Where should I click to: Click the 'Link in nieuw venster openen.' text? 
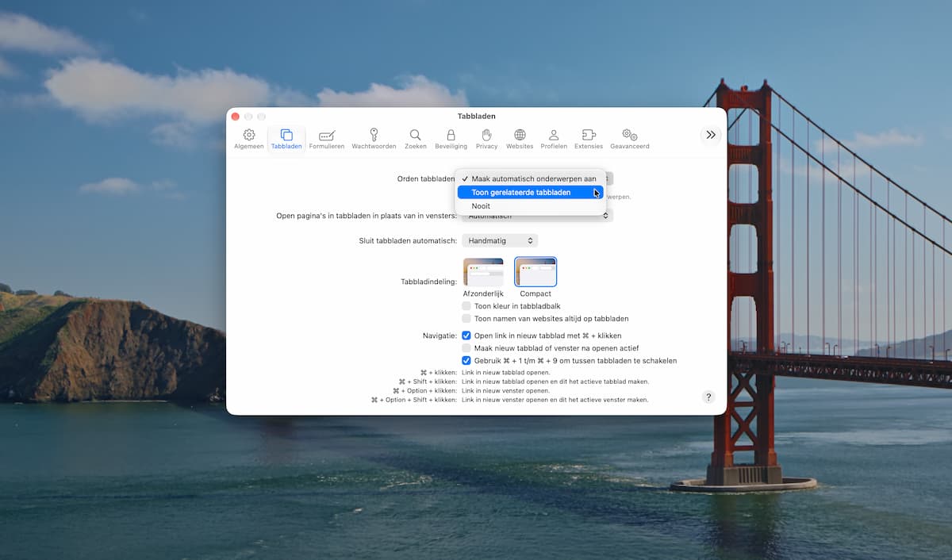[505, 391]
